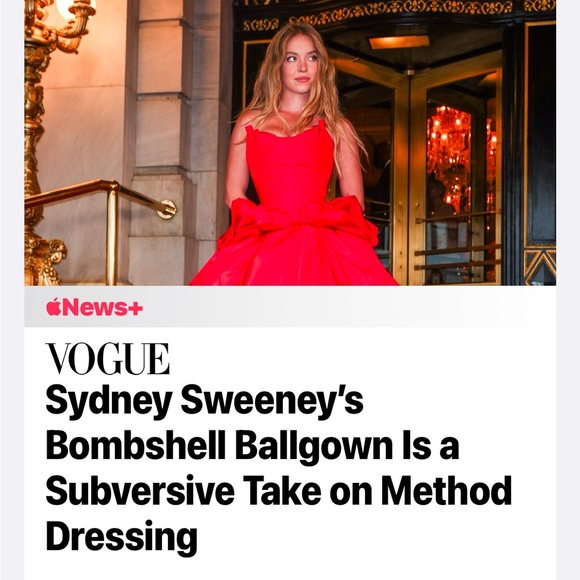Open the Sydney Sweeney ballgown article headline
Screen dimensions: 580x580
[x=279, y=469]
